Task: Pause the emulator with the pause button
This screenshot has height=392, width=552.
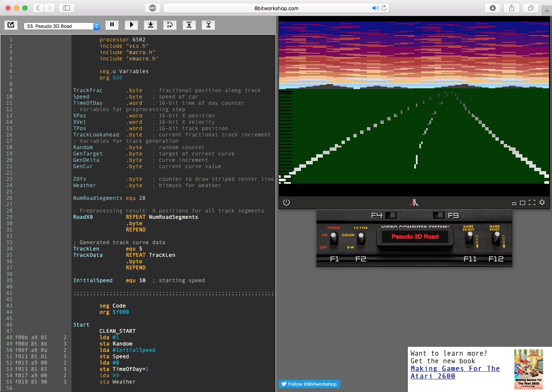Action: click(x=112, y=25)
